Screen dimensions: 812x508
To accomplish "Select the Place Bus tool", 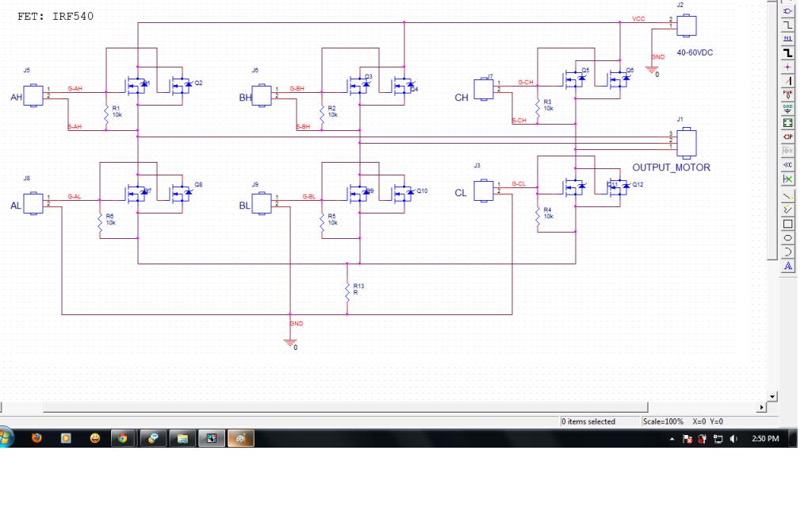I will pyautogui.click(x=787, y=53).
